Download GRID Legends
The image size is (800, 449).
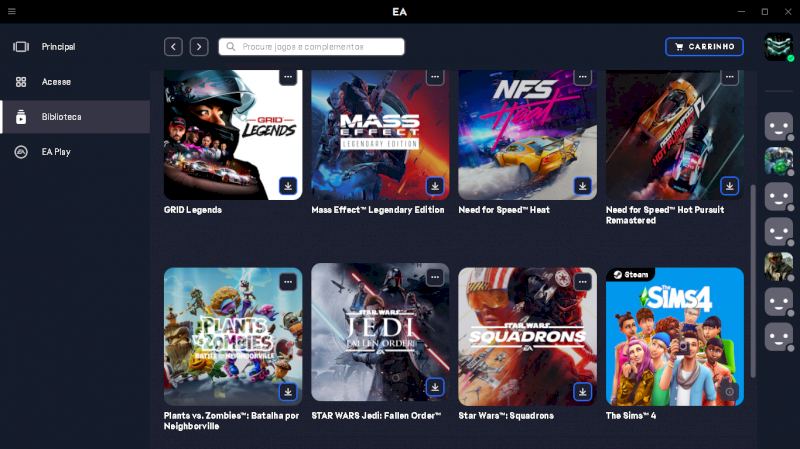[x=288, y=186]
